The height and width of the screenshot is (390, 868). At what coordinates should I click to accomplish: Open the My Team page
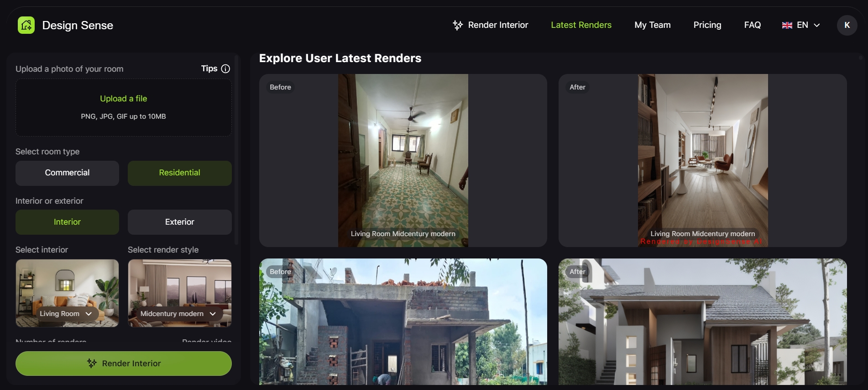652,25
